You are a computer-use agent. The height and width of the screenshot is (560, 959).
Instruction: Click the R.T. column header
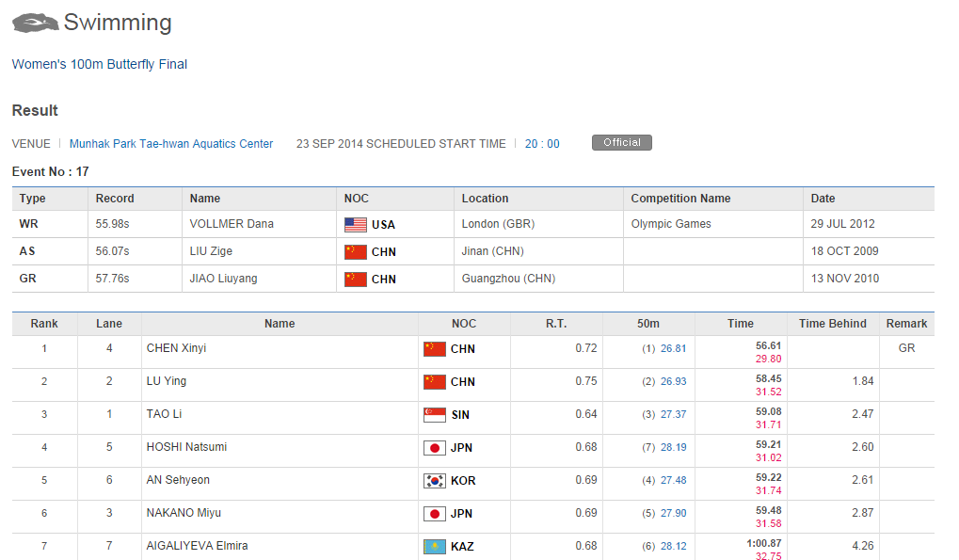coord(556,324)
